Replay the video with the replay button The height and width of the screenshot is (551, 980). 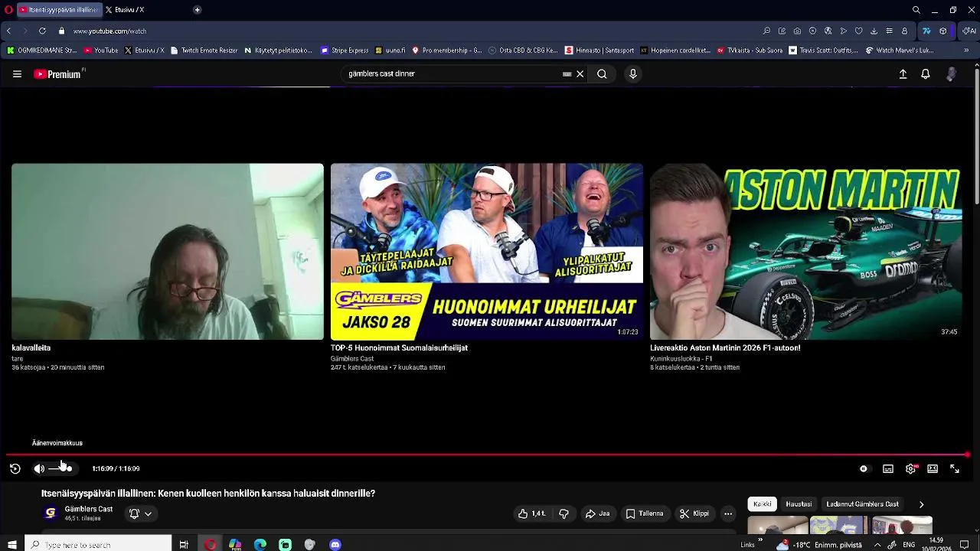coord(15,468)
